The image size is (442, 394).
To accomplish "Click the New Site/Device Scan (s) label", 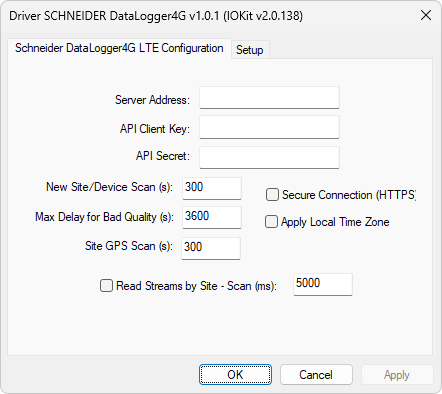I will click(x=109, y=187).
